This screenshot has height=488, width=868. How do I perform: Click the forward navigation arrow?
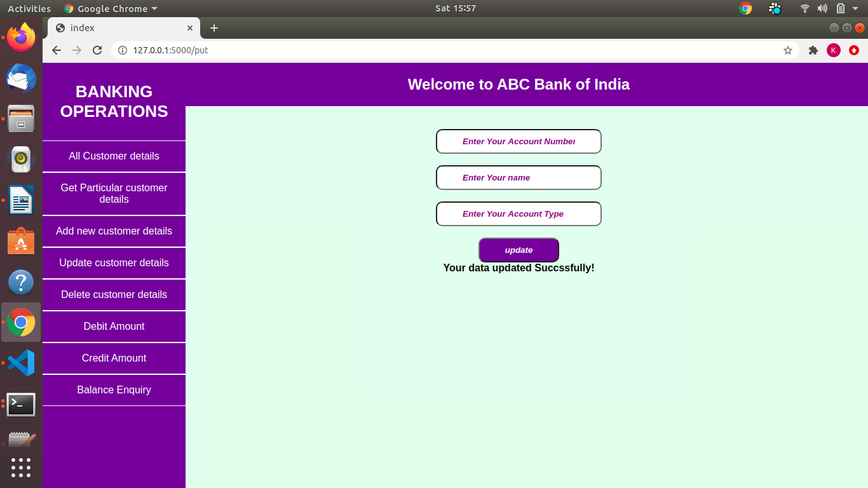(76, 50)
